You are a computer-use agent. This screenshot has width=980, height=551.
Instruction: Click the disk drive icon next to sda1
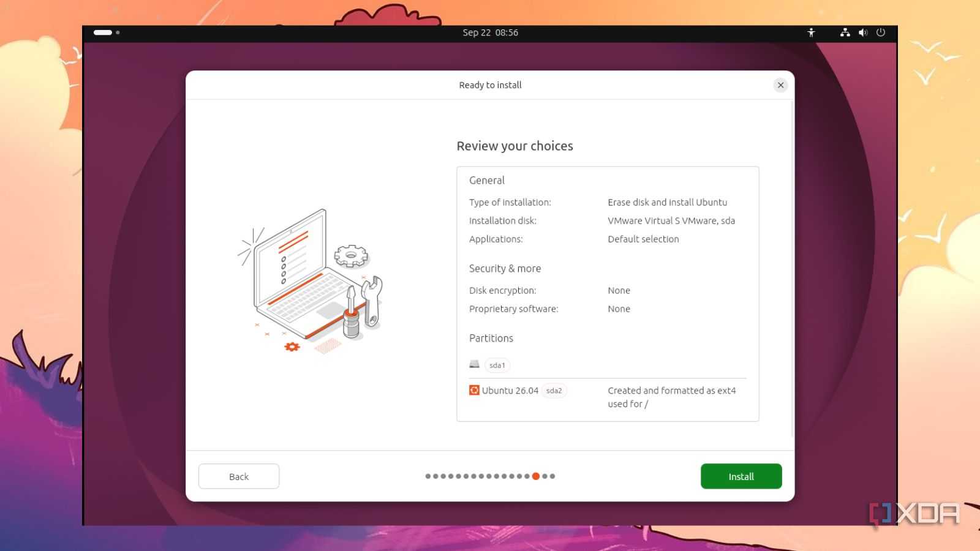pyautogui.click(x=474, y=364)
